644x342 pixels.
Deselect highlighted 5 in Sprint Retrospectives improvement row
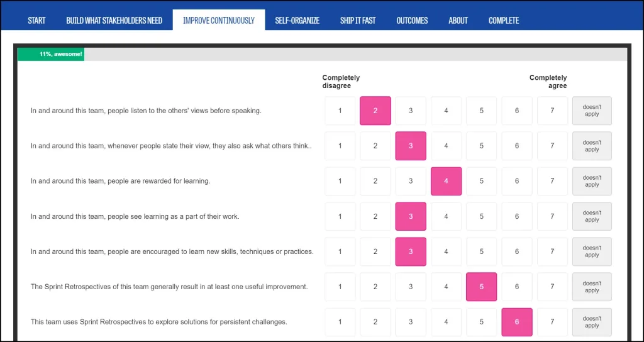(481, 287)
